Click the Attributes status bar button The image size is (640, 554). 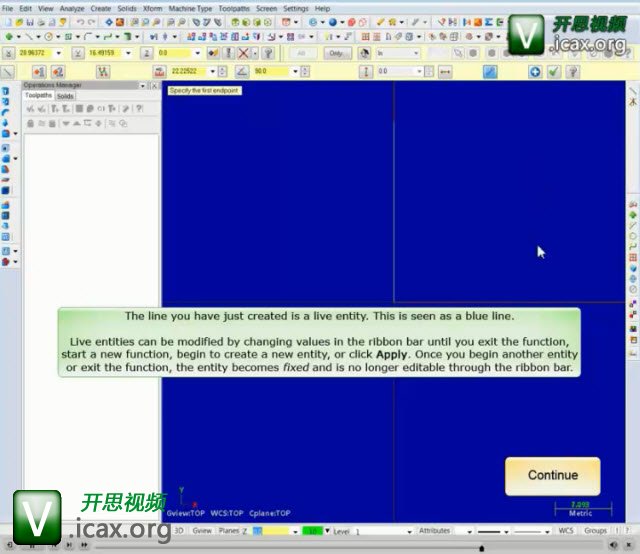tap(434, 531)
